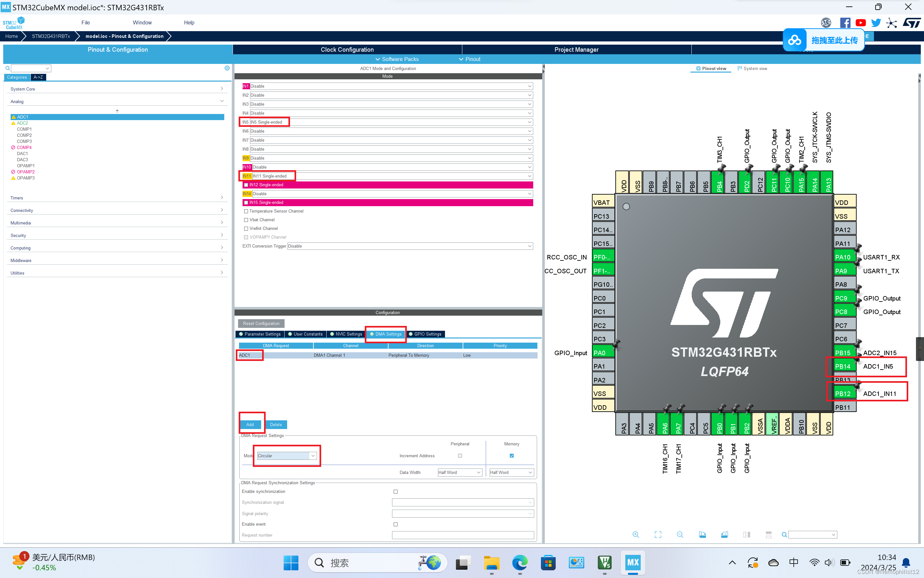The width and height of the screenshot is (924, 578).
Task: Click the peripheral search magnifier icon
Action: (8, 68)
